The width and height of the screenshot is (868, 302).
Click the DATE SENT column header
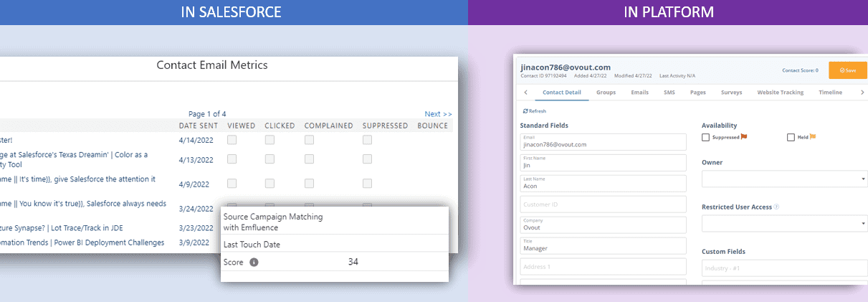(x=198, y=126)
